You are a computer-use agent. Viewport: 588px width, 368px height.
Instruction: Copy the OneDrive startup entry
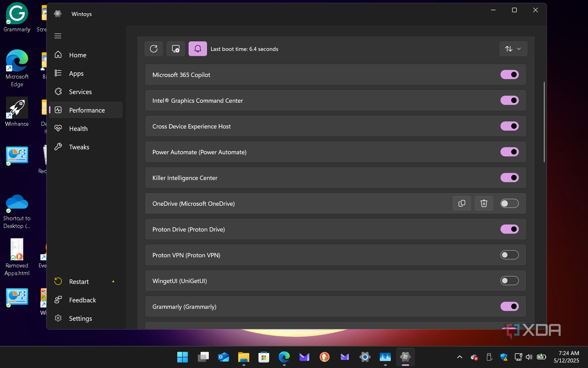462,203
